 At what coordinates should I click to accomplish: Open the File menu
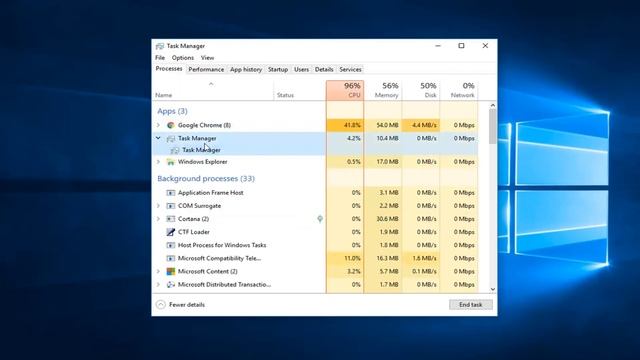pos(160,58)
